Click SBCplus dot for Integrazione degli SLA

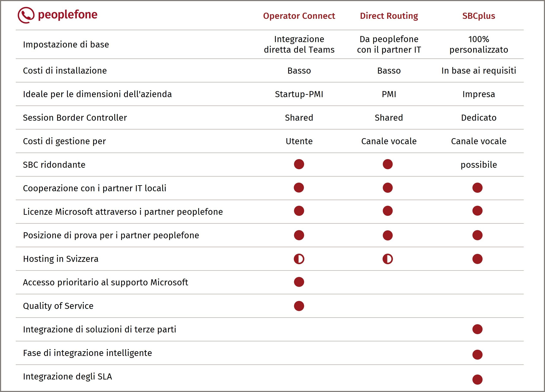coord(477,379)
